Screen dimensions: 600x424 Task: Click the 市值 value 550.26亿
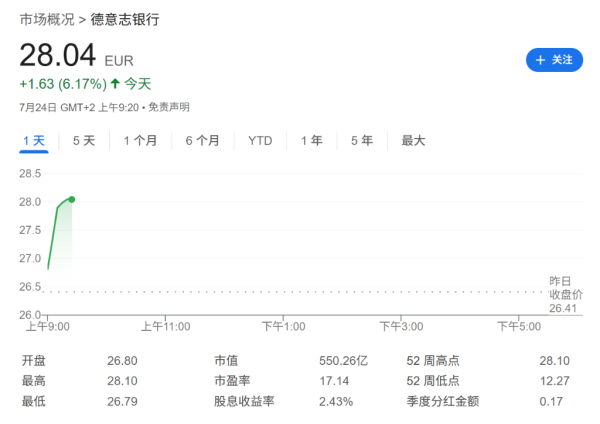[x=343, y=361]
